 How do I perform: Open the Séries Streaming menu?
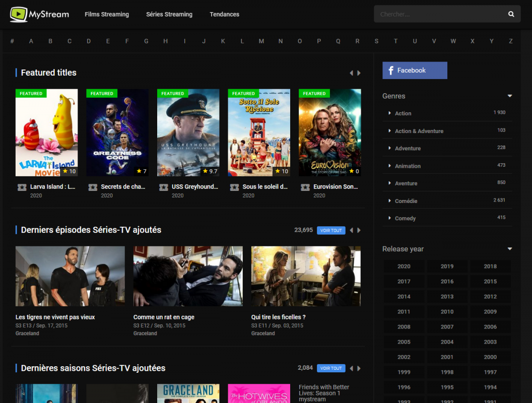pos(169,14)
